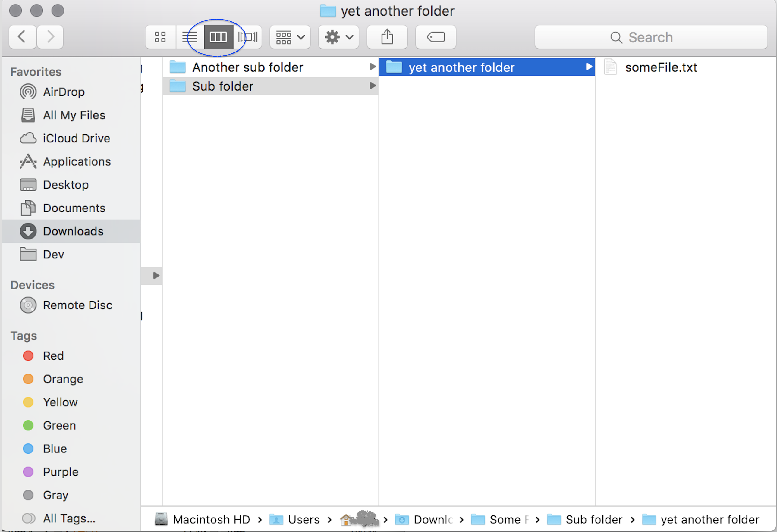Go back with the left chevron button

pos(22,37)
